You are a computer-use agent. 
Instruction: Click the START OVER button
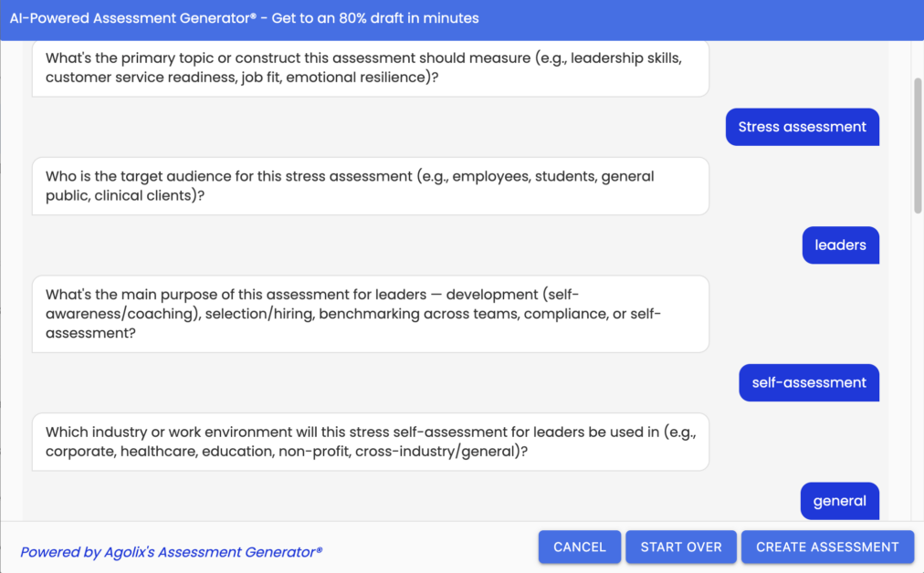(680, 547)
